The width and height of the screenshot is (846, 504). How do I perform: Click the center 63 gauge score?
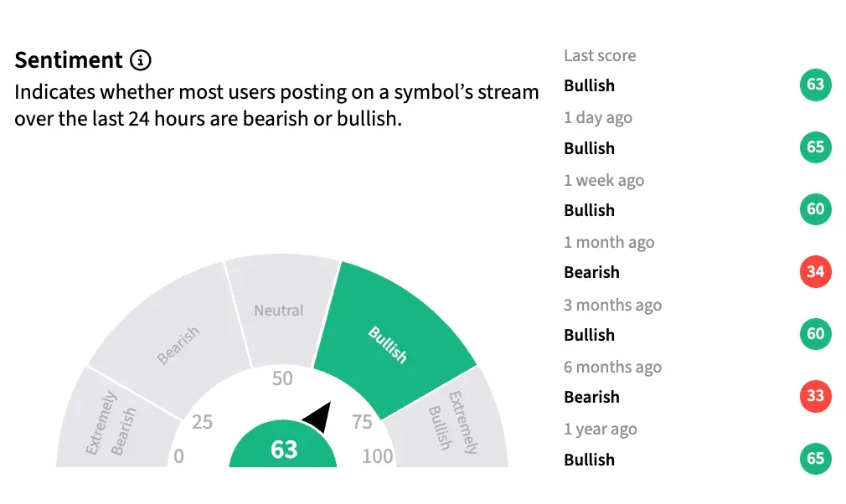pyautogui.click(x=284, y=450)
